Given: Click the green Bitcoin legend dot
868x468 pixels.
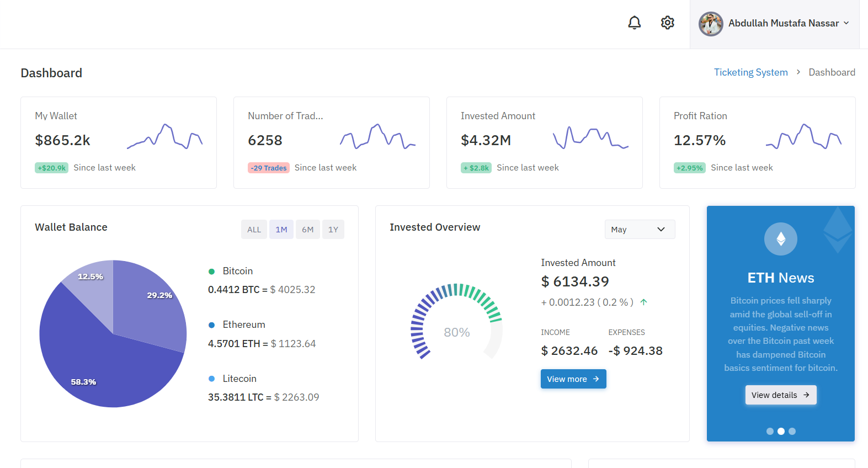Looking at the screenshot, I should [211, 272].
